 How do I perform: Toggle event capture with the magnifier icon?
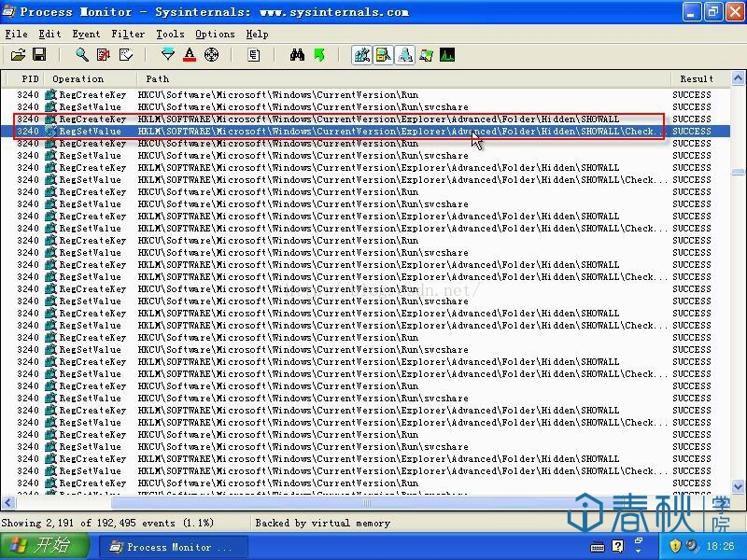coord(82,55)
